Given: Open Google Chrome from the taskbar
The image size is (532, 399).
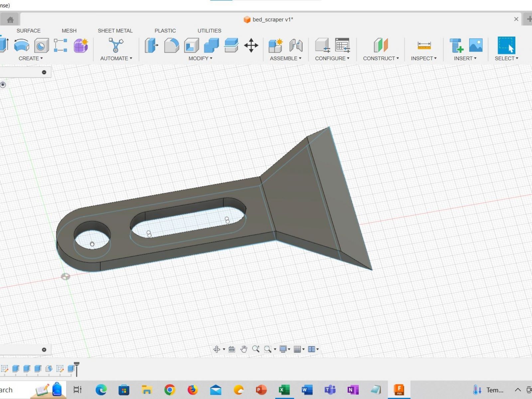Looking at the screenshot, I should pos(170,390).
